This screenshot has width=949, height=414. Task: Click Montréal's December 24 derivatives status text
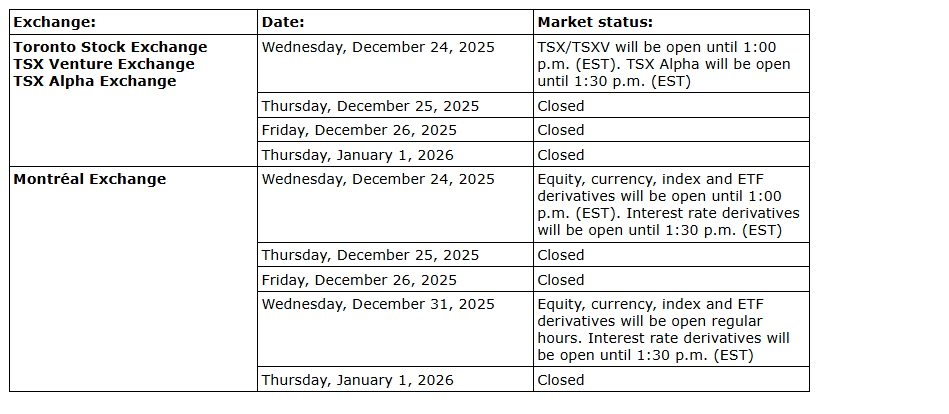(668, 205)
